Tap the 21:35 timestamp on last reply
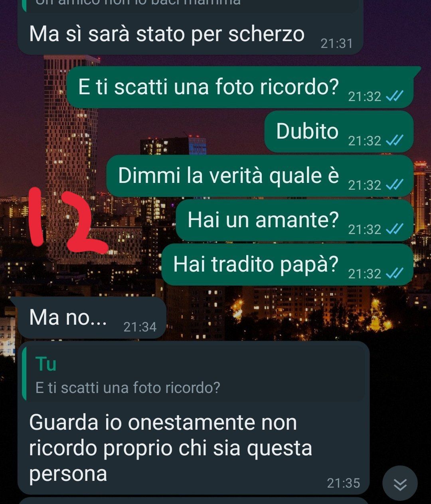This screenshot has width=431, height=504. pyautogui.click(x=343, y=483)
